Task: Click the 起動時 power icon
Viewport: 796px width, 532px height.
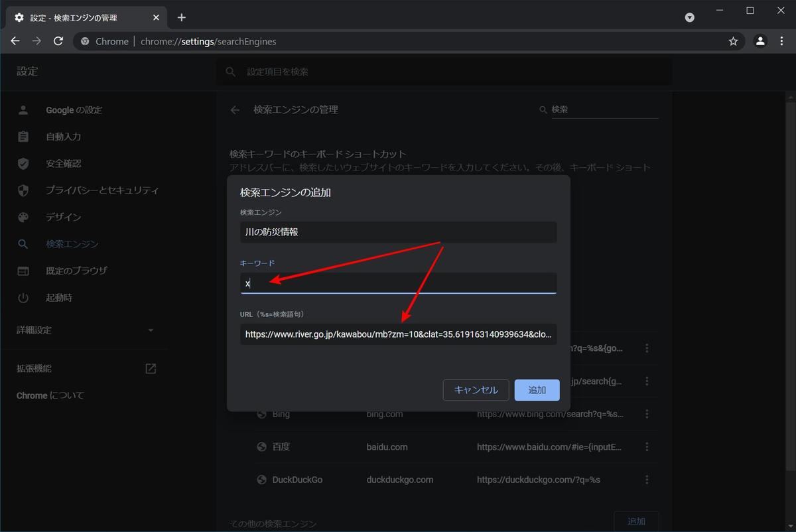Action: [x=23, y=298]
